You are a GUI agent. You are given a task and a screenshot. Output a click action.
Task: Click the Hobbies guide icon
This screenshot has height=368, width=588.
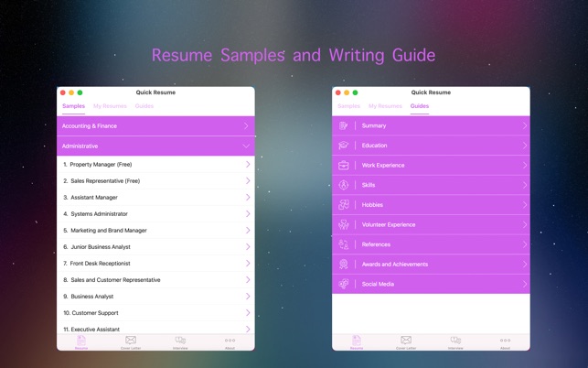pos(344,205)
